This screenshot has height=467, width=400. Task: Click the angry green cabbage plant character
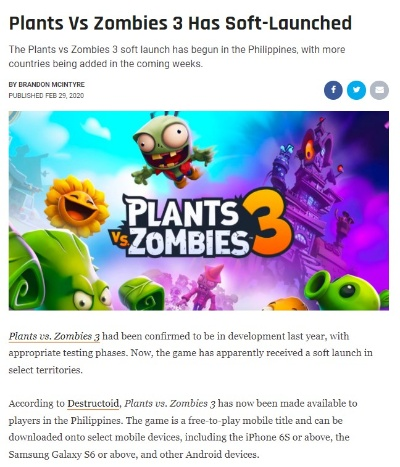click(x=60, y=270)
